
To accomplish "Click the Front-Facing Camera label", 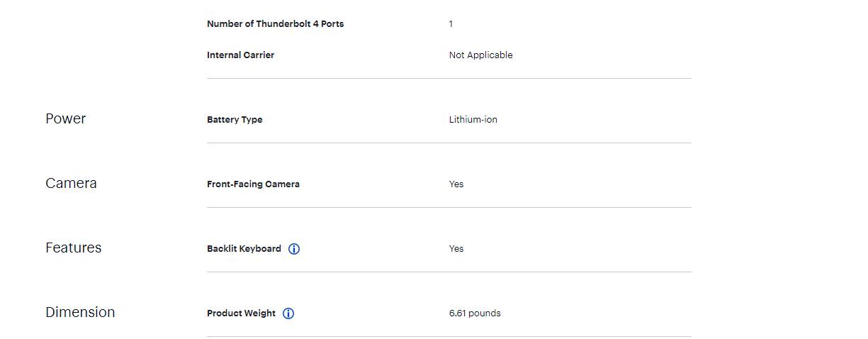I will [253, 184].
